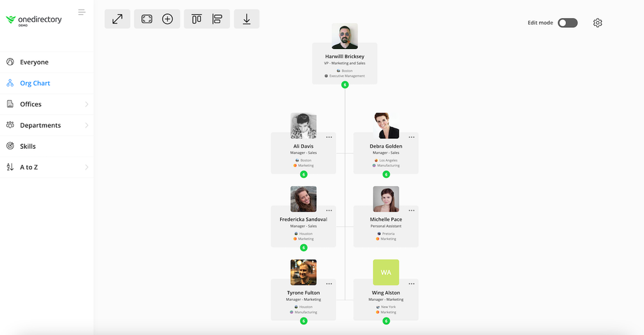Click the fit-to-screen toolbar icon
644x335 pixels.
click(x=147, y=19)
